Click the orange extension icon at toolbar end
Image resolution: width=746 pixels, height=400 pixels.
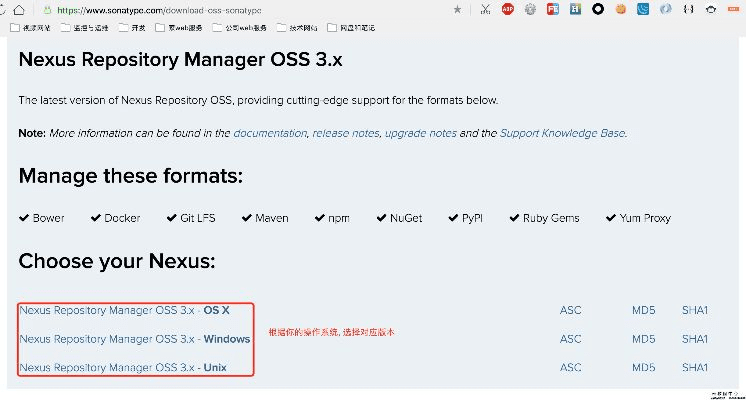[733, 9]
